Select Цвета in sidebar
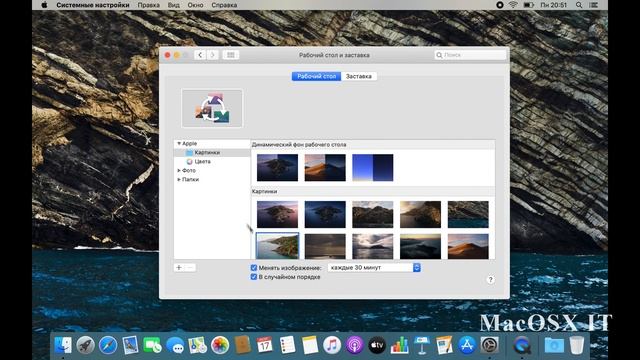 [212, 162]
